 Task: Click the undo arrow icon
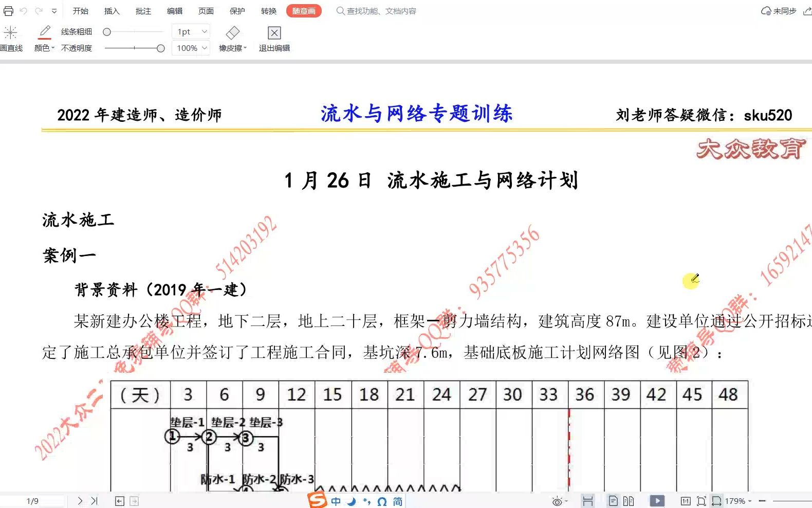coord(23,11)
